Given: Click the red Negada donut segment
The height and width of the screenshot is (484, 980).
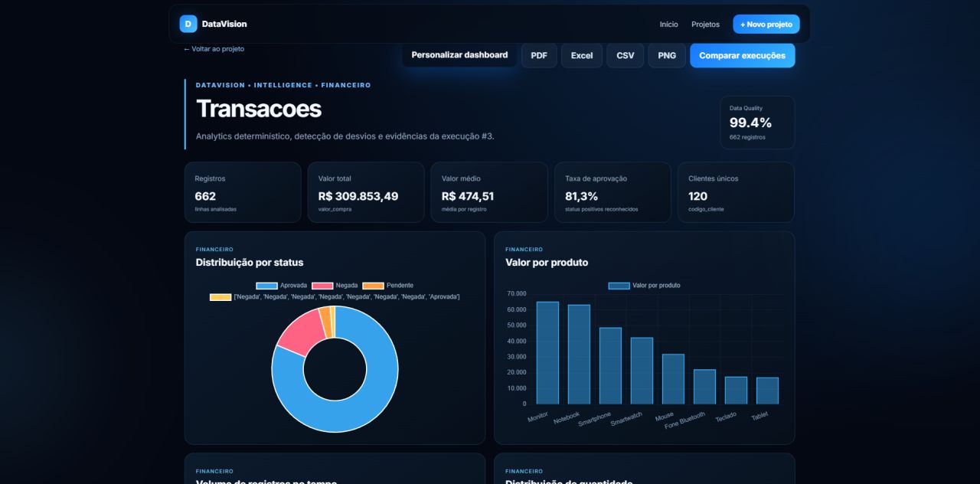Looking at the screenshot, I should click(x=302, y=332).
